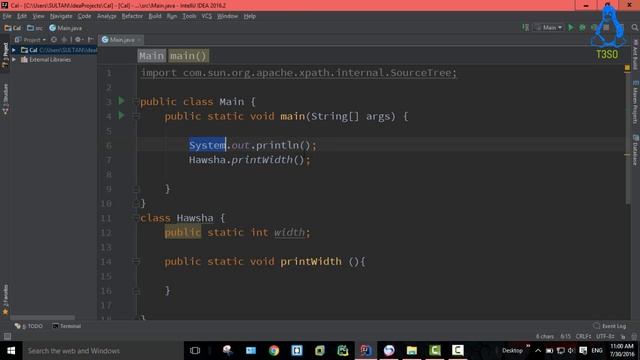Click collapse all icon in Project panel

click(x=64, y=40)
